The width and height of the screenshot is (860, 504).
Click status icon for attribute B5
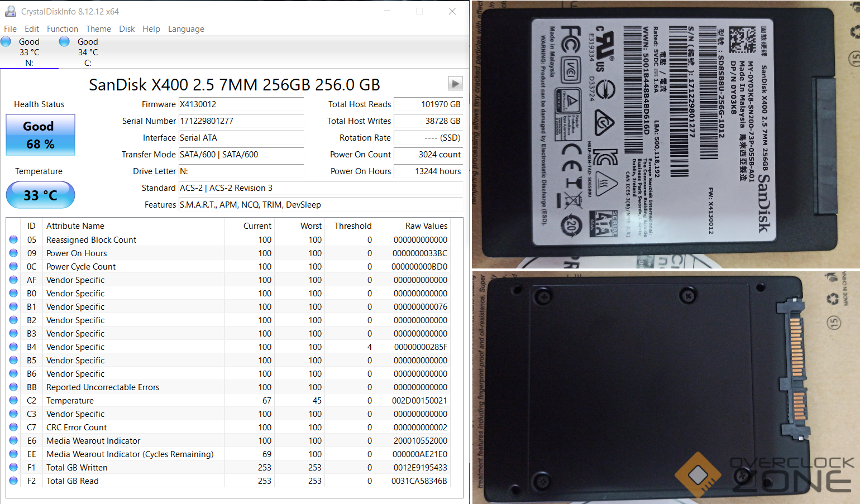pyautogui.click(x=13, y=360)
